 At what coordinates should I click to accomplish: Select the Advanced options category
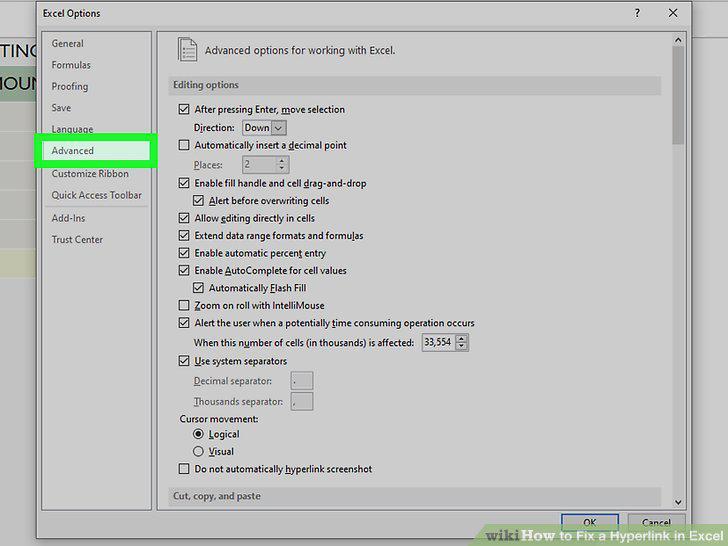[x=96, y=151]
